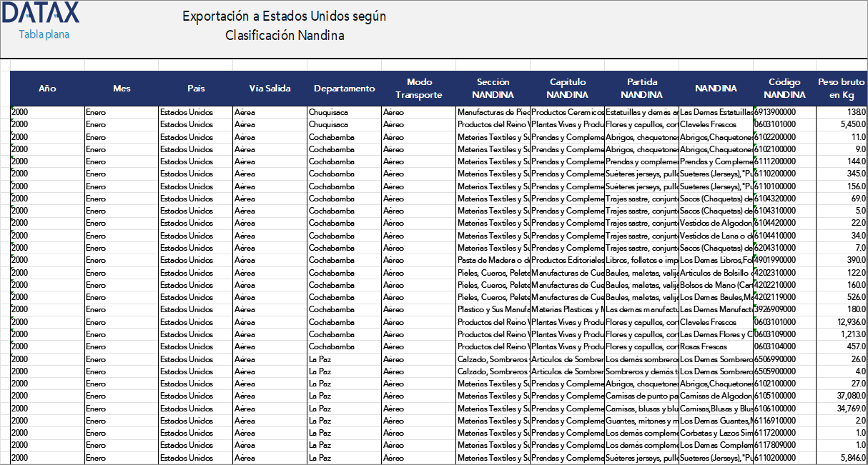Select the Partida NANDINA header
This screenshot has height=465, width=868.
click(641, 89)
